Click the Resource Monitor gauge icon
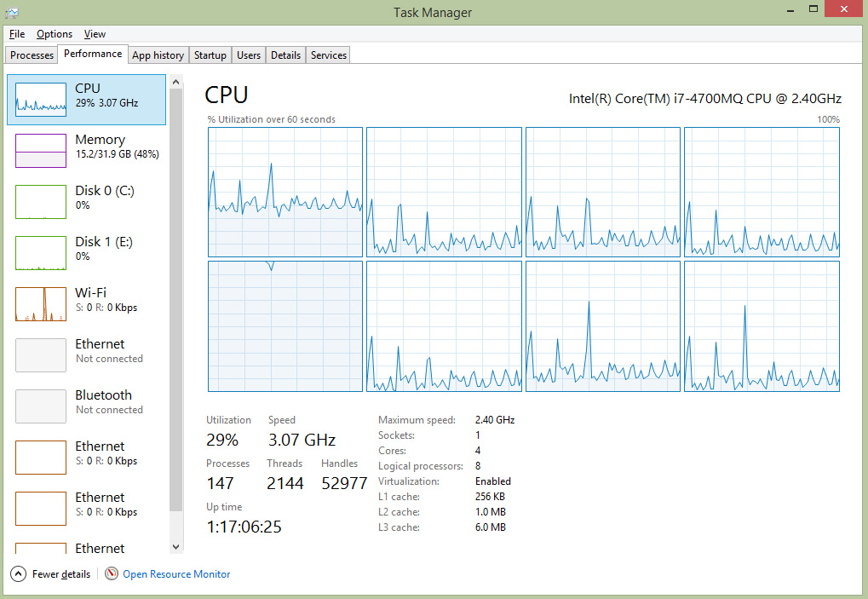Image resolution: width=868 pixels, height=599 pixels. [x=112, y=573]
